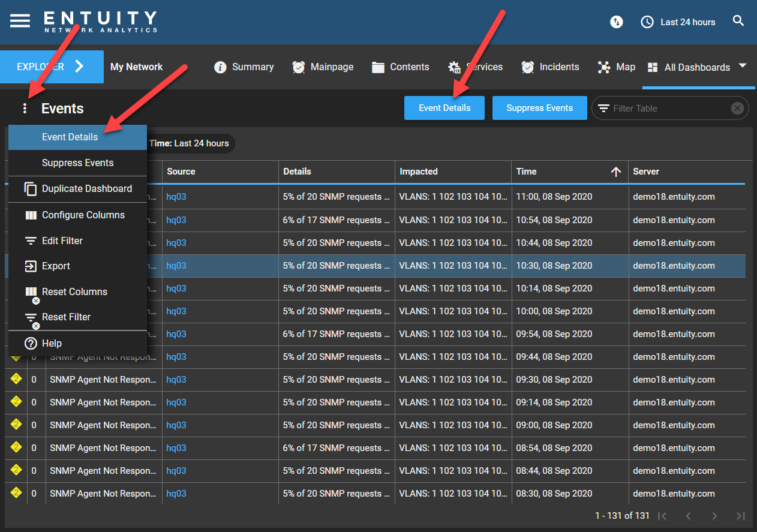Go to the first page of events
This screenshot has height=532, width=757.
[662, 516]
